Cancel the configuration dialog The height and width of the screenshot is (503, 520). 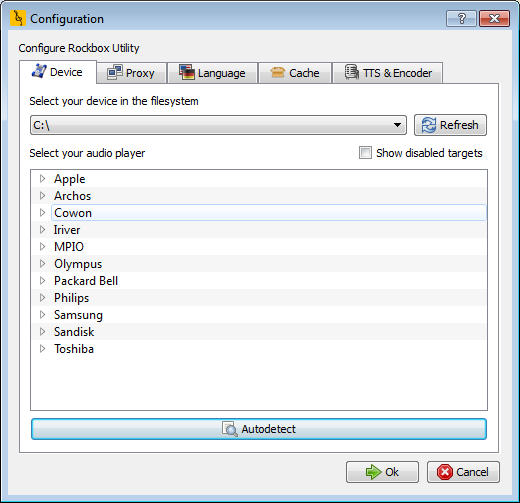(x=463, y=472)
